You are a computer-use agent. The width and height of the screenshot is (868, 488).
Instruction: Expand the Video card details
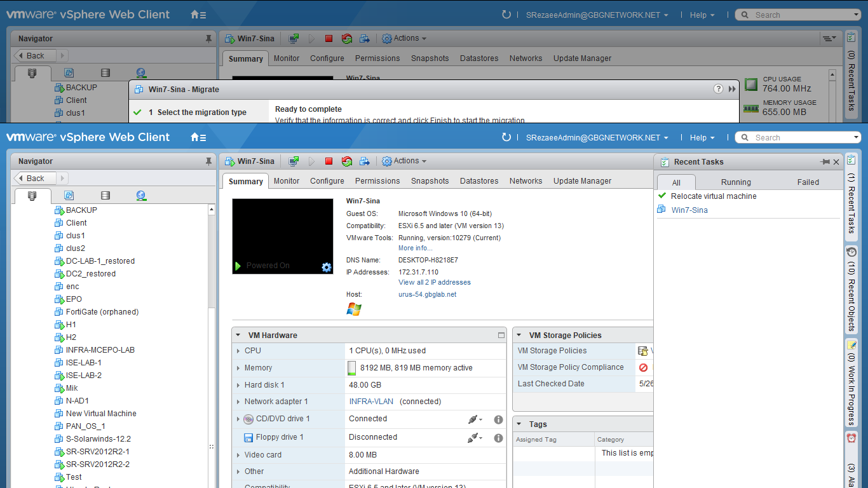pyautogui.click(x=238, y=455)
